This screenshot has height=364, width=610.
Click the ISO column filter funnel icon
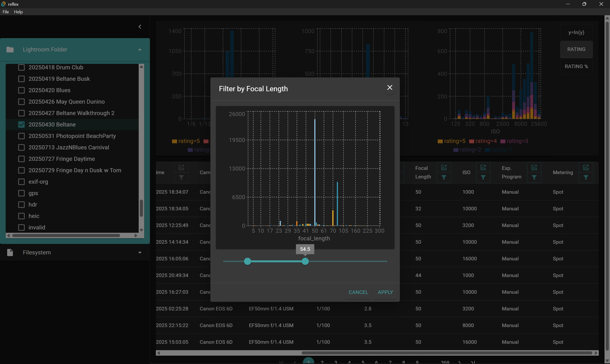[483, 177]
